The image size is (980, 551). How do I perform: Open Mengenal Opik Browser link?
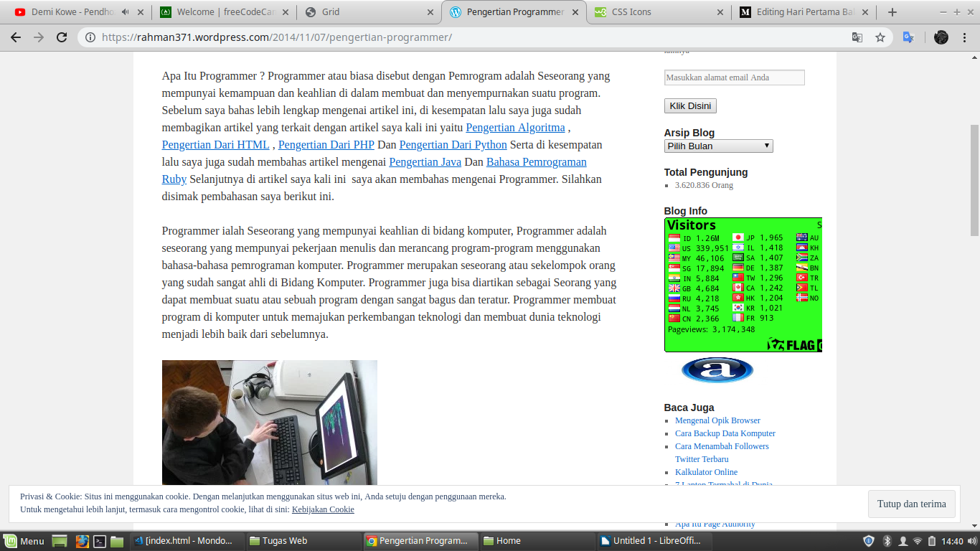(x=717, y=420)
